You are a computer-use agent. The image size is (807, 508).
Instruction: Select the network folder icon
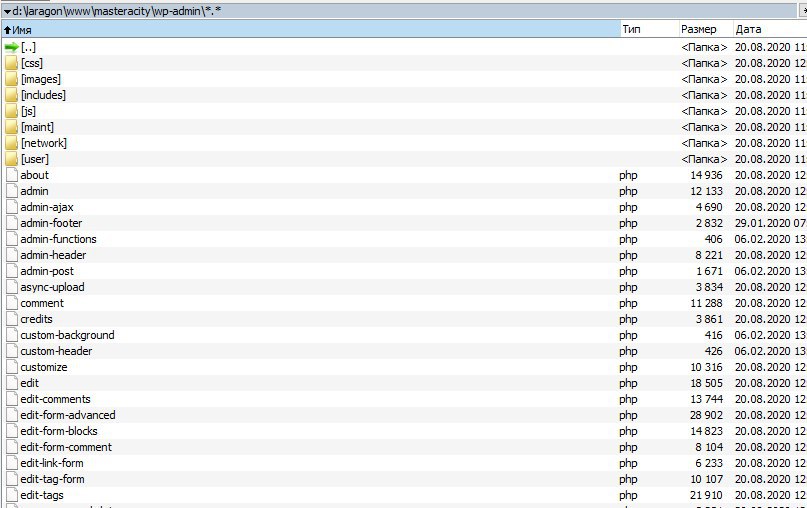(x=11, y=143)
